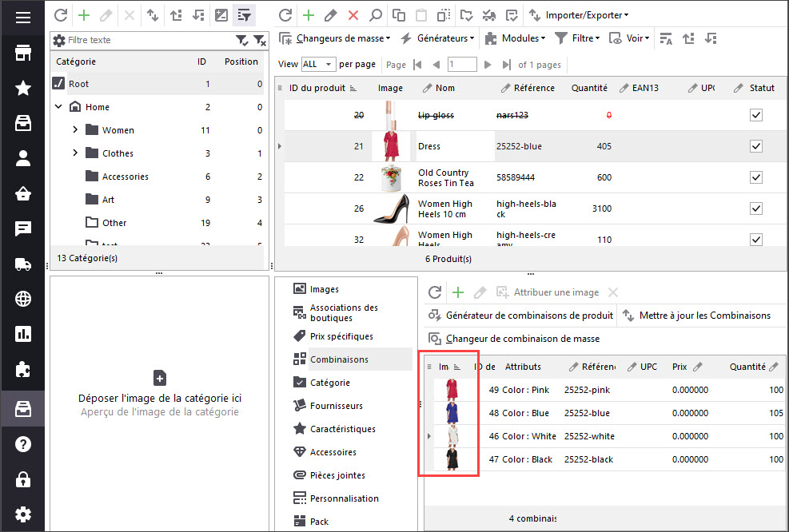Open settings gear in sidebar

click(x=22, y=514)
